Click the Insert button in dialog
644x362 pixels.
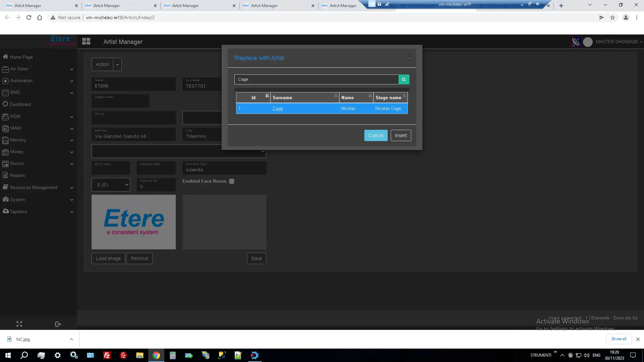(401, 135)
